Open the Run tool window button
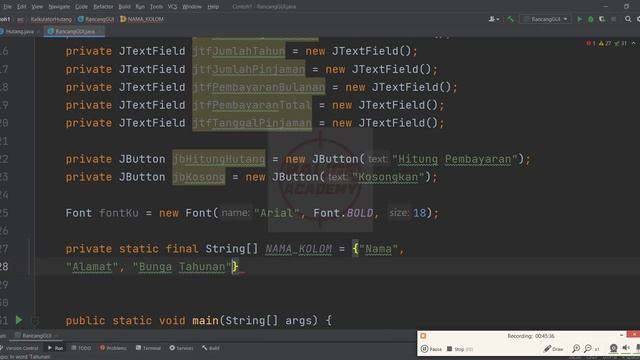Viewport: 640px width, 360px height. 55,348
